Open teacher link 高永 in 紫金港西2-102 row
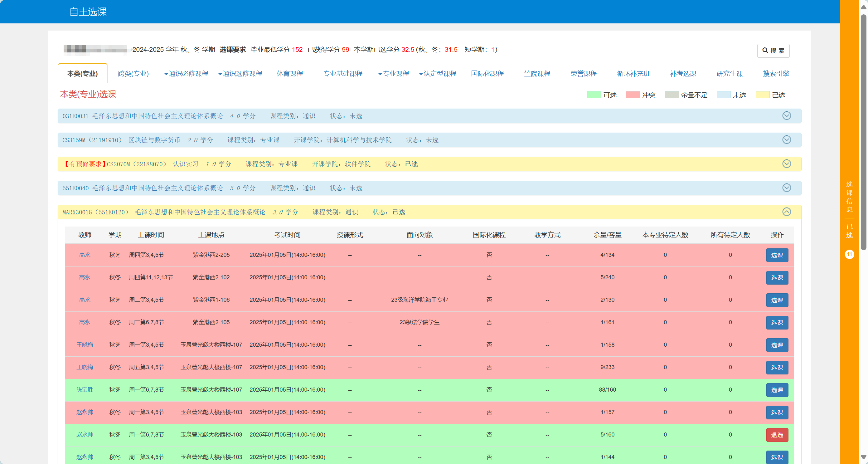Image resolution: width=868 pixels, height=464 pixels. [x=85, y=277]
